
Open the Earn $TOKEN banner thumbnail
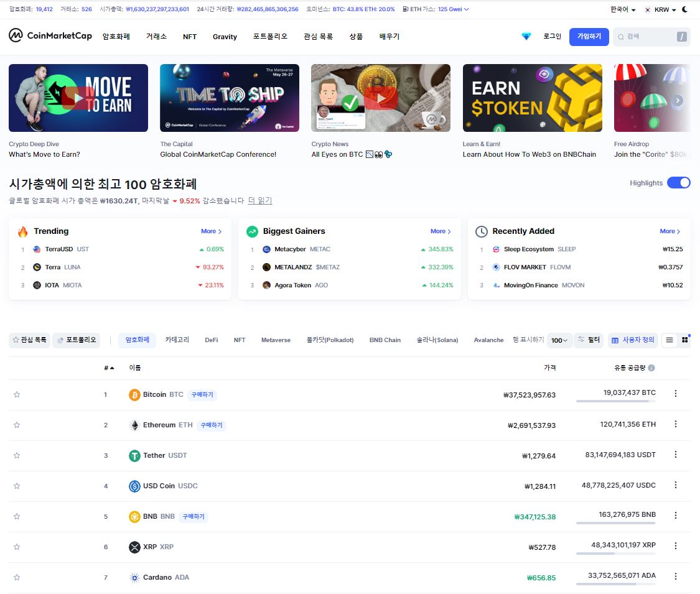(x=532, y=98)
